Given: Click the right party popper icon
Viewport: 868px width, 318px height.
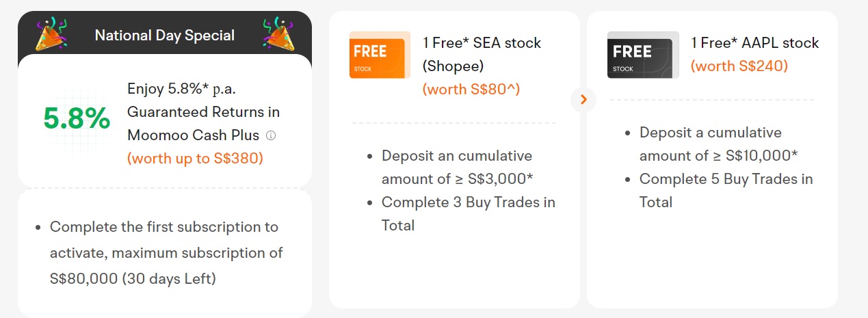Looking at the screenshot, I should (278, 34).
